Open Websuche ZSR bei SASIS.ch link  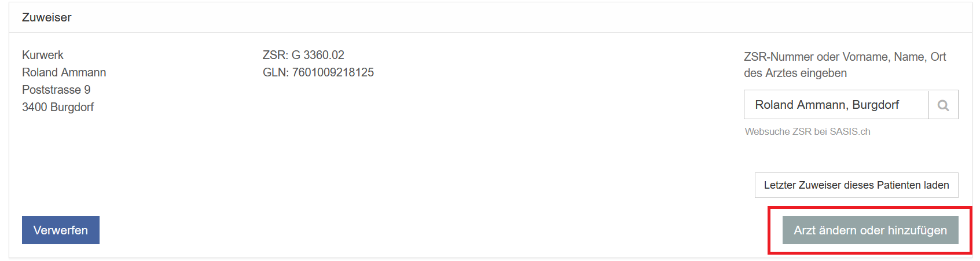[807, 132]
